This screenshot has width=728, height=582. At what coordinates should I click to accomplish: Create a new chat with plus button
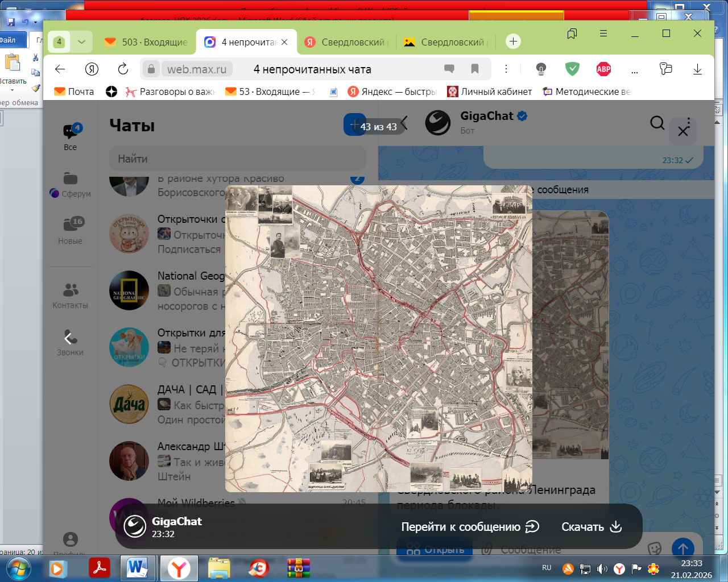[354, 124]
